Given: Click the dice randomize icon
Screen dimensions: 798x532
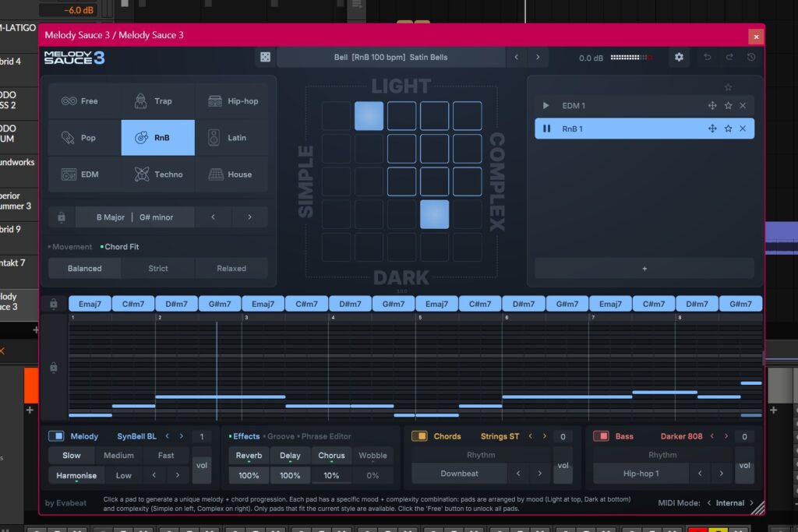Looking at the screenshot, I should click(x=265, y=58).
